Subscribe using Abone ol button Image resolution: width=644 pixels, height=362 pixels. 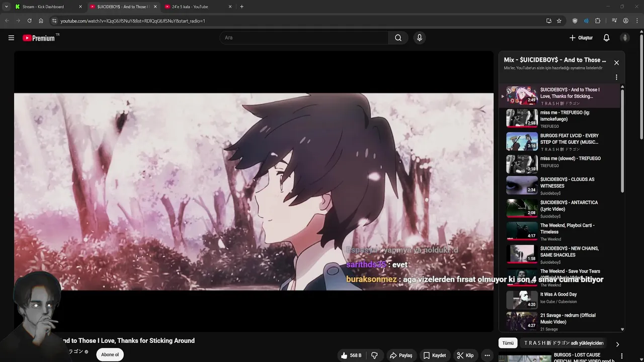click(x=110, y=354)
